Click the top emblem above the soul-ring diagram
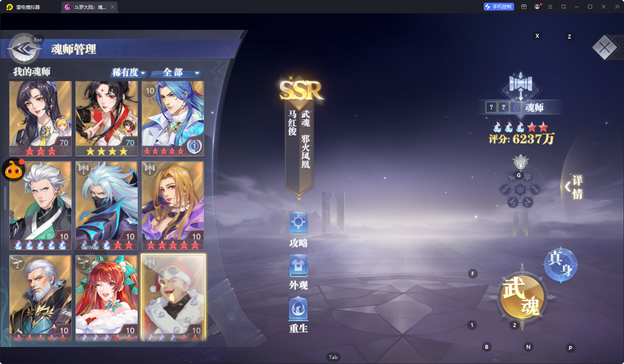This screenshot has height=364, width=624. click(x=520, y=162)
